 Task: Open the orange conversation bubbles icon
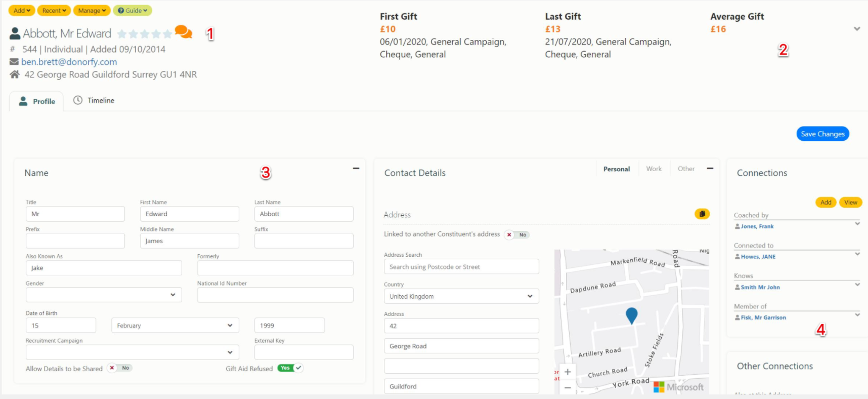pyautogui.click(x=183, y=32)
